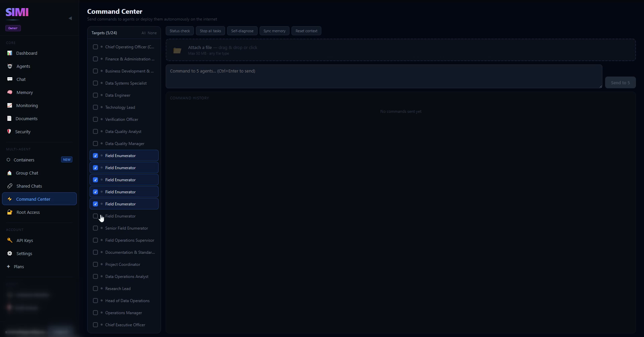Screen dimensions: 644x337
Task: Click the Containers circle icon
Action: (8, 160)
